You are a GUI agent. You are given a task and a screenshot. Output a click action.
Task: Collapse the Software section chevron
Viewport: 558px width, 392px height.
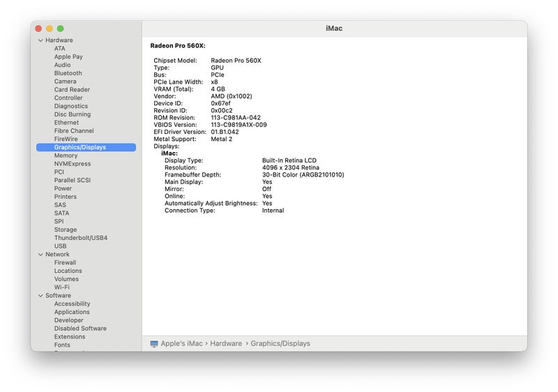pos(40,296)
